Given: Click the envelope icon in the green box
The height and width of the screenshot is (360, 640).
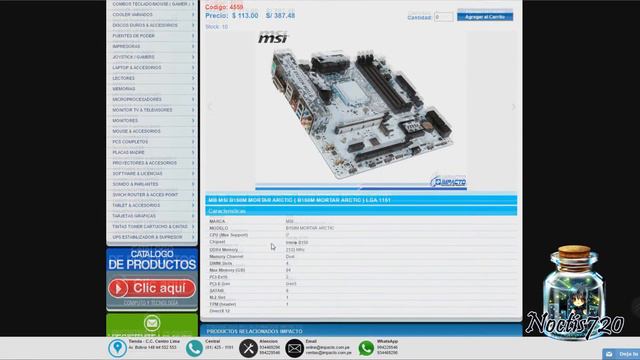Looking at the screenshot, I should (x=152, y=323).
